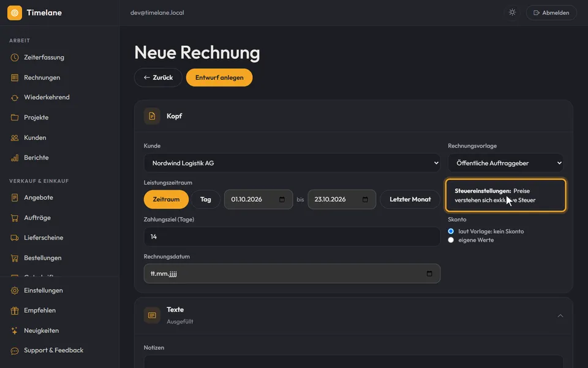Click the Einstellungen gear icon
The height and width of the screenshot is (368, 588).
click(x=15, y=291)
